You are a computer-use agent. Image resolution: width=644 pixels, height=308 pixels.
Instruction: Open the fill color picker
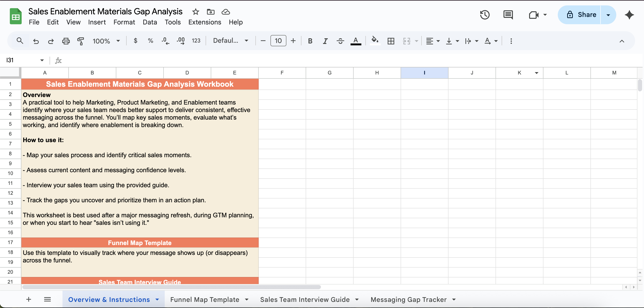click(x=375, y=40)
